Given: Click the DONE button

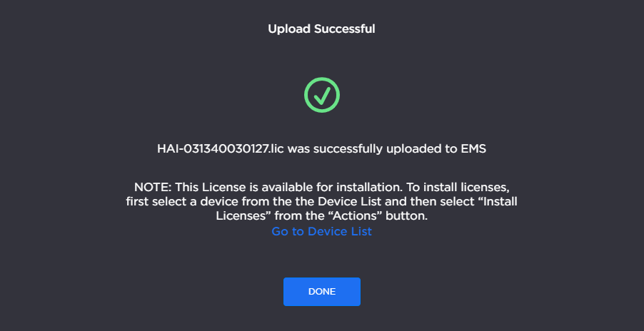Looking at the screenshot, I should coord(321,292).
